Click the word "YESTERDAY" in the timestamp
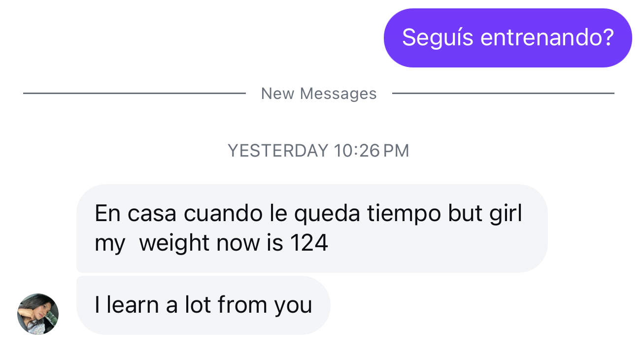This screenshot has height=358, width=644. pyautogui.click(x=278, y=151)
